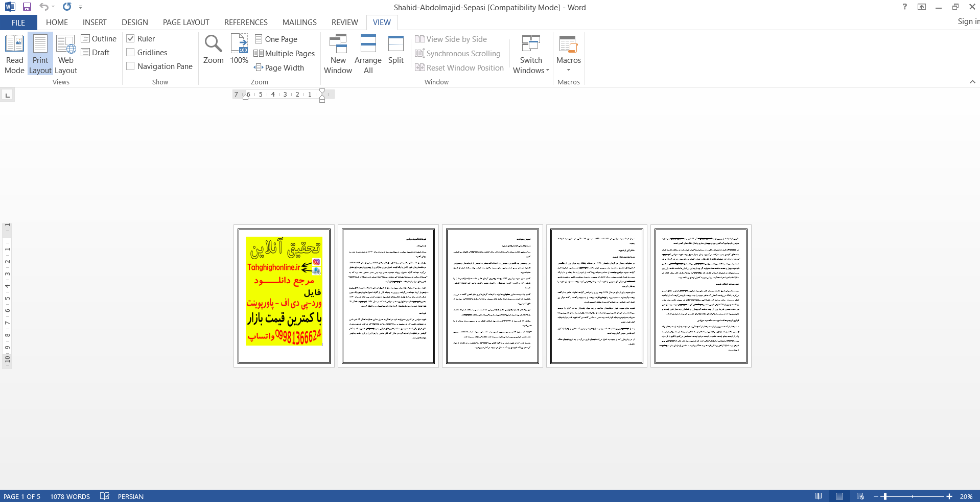Zoom out with the minus button

[x=876, y=496]
